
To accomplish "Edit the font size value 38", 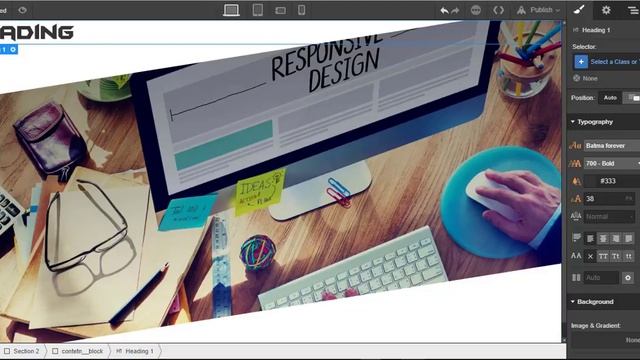I will [x=609, y=199].
